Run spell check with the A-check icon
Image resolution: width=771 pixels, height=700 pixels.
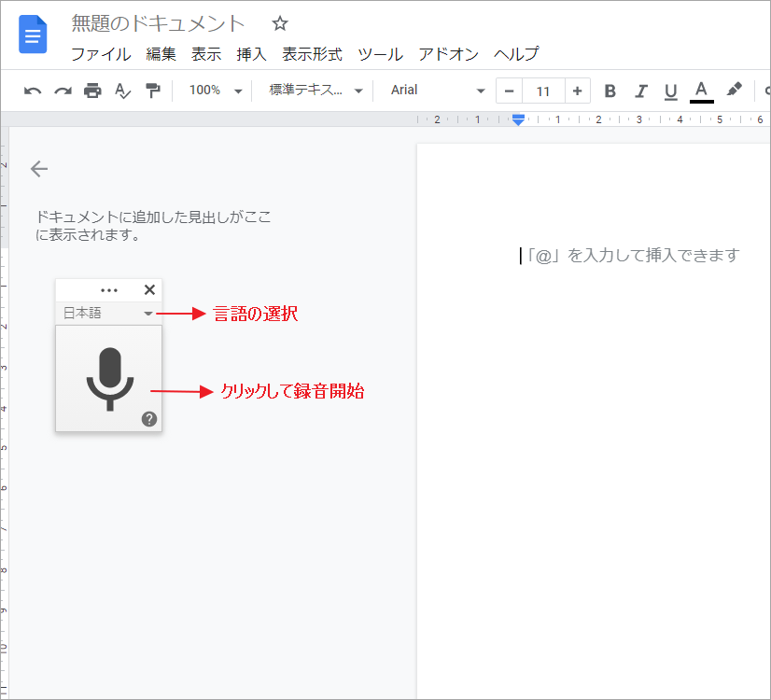(x=122, y=91)
